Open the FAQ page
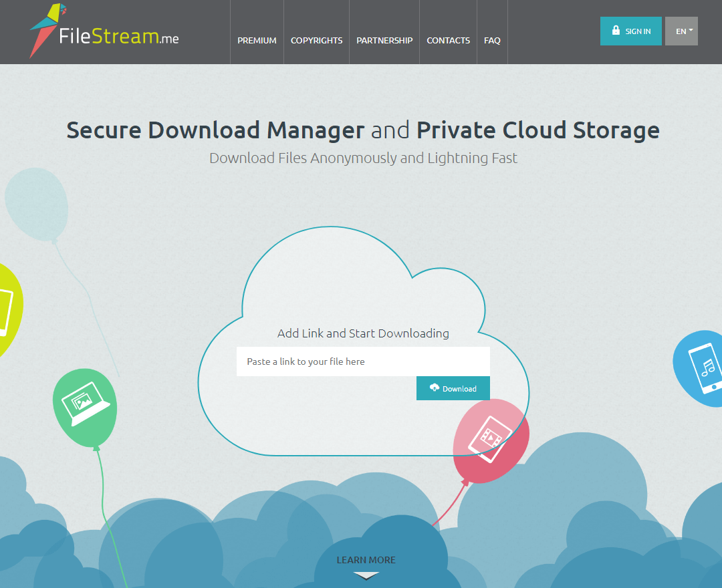This screenshot has width=722, height=588. coord(492,41)
